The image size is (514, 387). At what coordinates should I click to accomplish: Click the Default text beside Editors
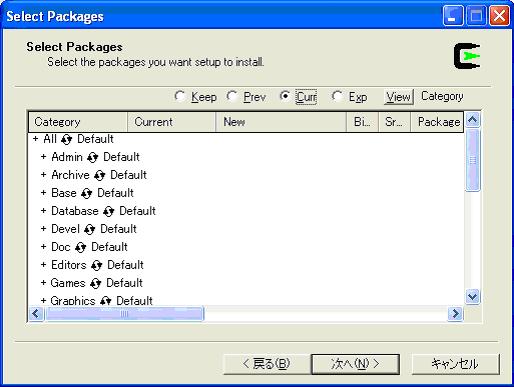(x=125, y=265)
